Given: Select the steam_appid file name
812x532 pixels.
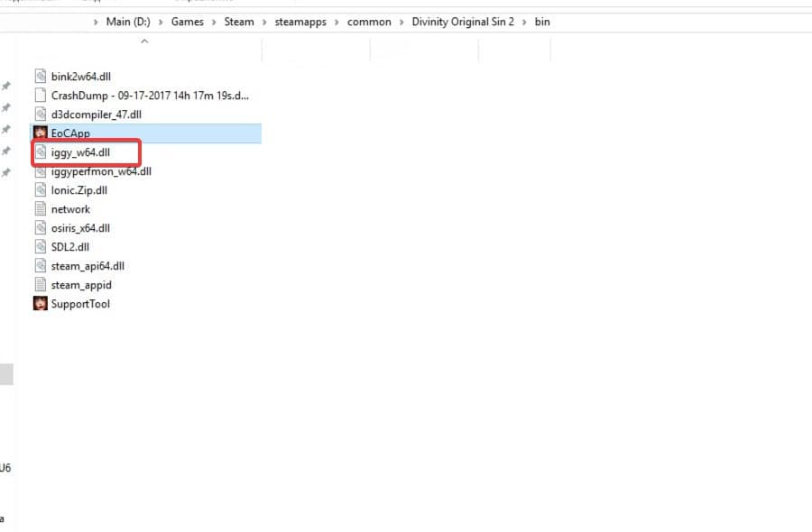Looking at the screenshot, I should click(x=81, y=285).
